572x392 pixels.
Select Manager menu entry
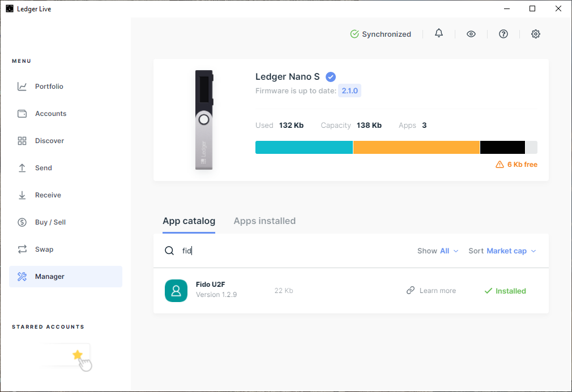(66, 277)
